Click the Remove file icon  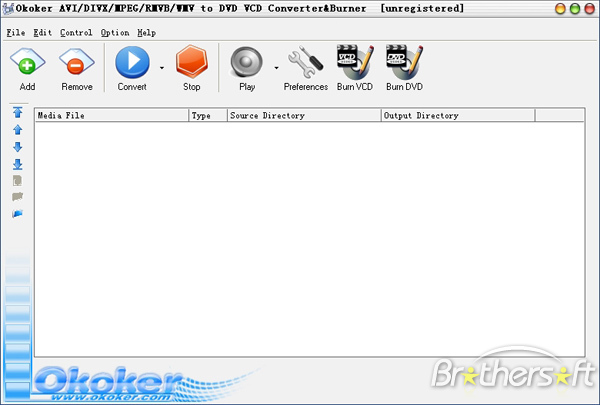click(x=77, y=61)
